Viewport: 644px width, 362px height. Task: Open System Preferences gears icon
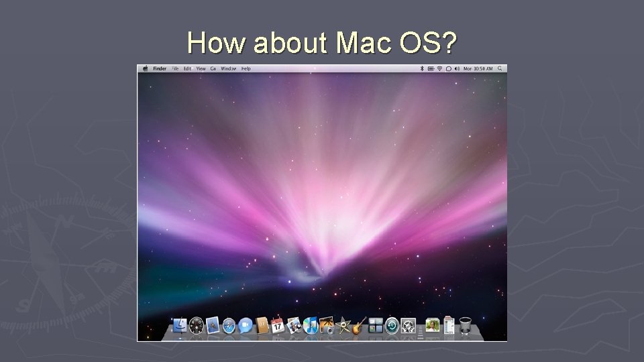(409, 326)
